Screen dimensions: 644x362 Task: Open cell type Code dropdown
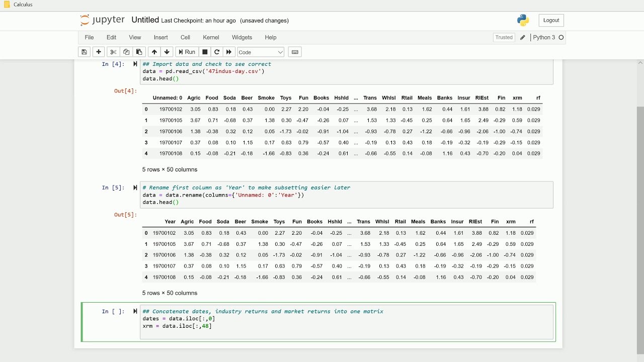261,52
